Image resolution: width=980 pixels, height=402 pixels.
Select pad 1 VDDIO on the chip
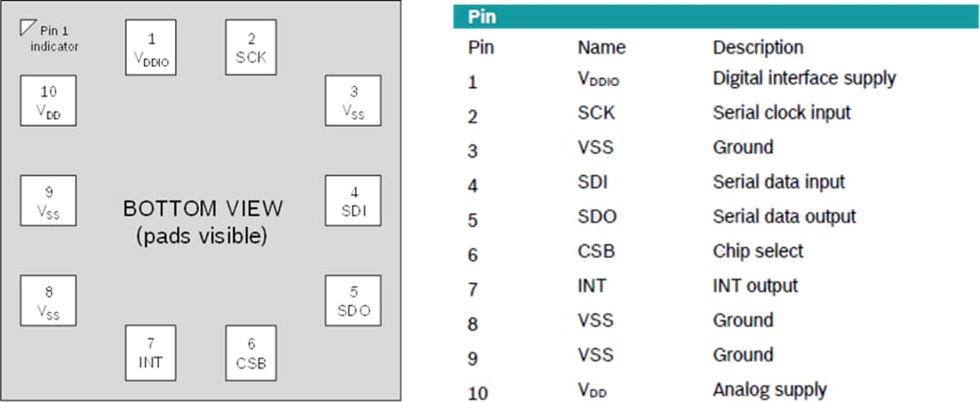(x=151, y=48)
